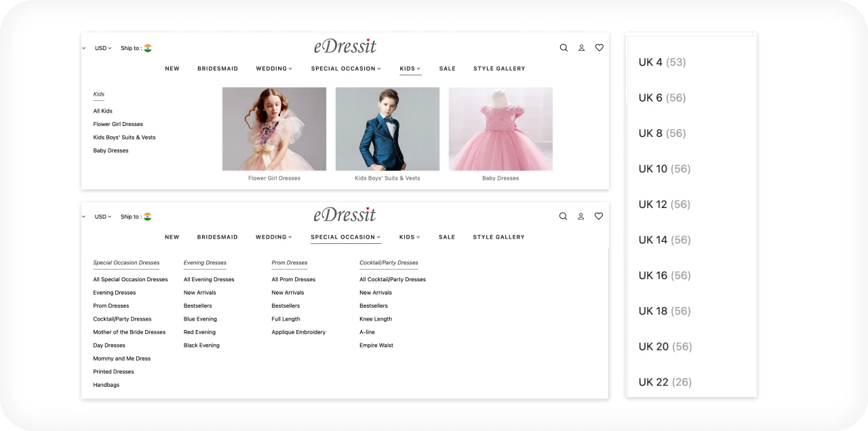Select BRIDESMAID in top navigation

pyautogui.click(x=218, y=68)
